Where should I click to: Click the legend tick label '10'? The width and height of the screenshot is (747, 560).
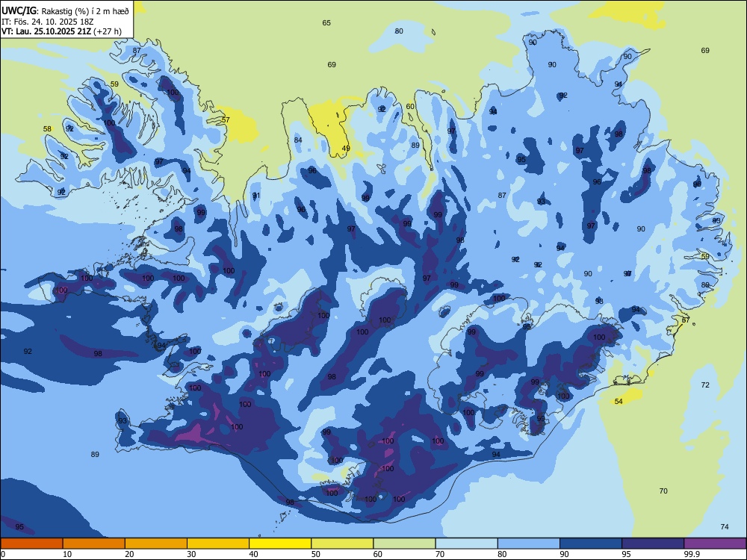[x=67, y=554]
